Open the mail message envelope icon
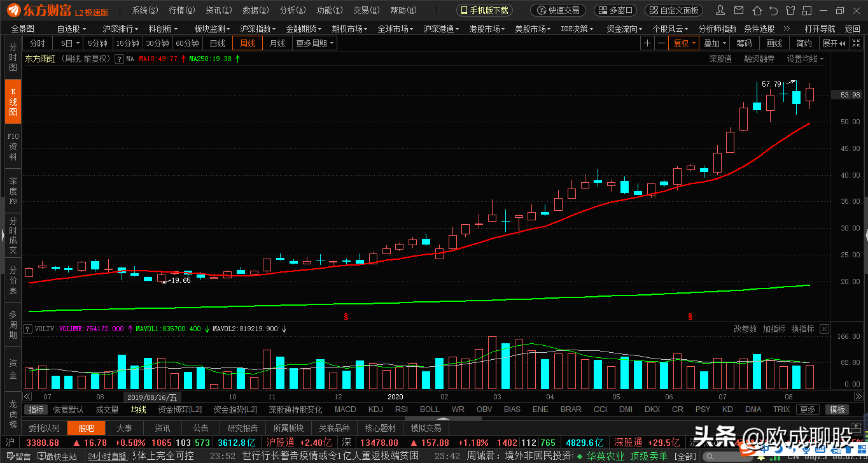The height and width of the screenshot is (463, 868). point(738,10)
